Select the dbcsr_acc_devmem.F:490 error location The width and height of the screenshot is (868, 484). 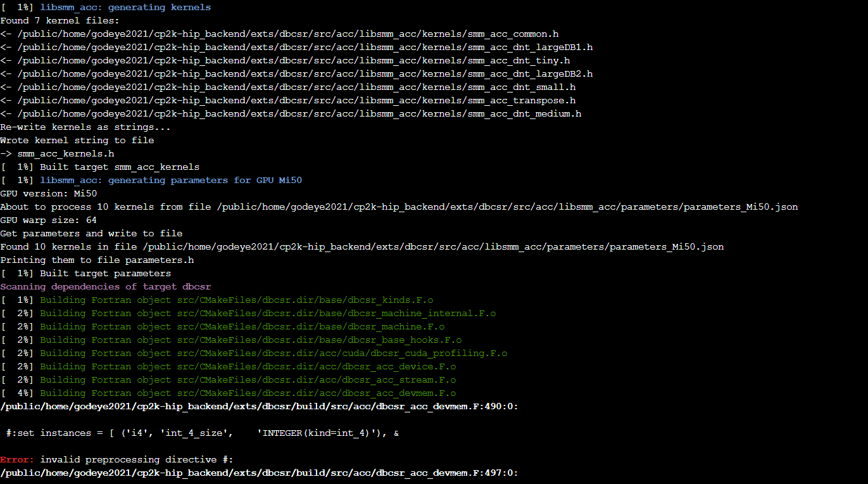coord(260,406)
